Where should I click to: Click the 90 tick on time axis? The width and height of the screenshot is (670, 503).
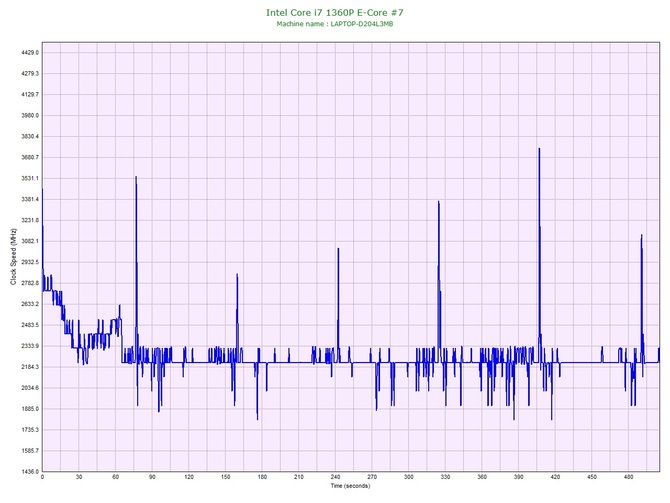(152, 477)
